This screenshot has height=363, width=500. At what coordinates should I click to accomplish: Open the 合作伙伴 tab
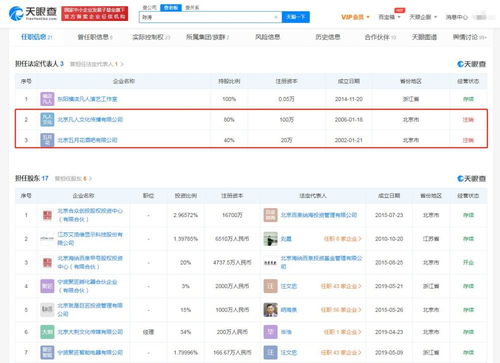click(380, 37)
